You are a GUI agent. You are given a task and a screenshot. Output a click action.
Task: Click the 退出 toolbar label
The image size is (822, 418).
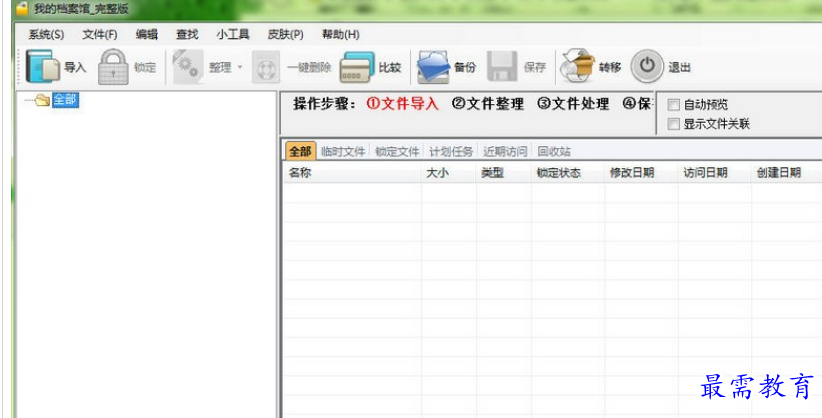[679, 67]
